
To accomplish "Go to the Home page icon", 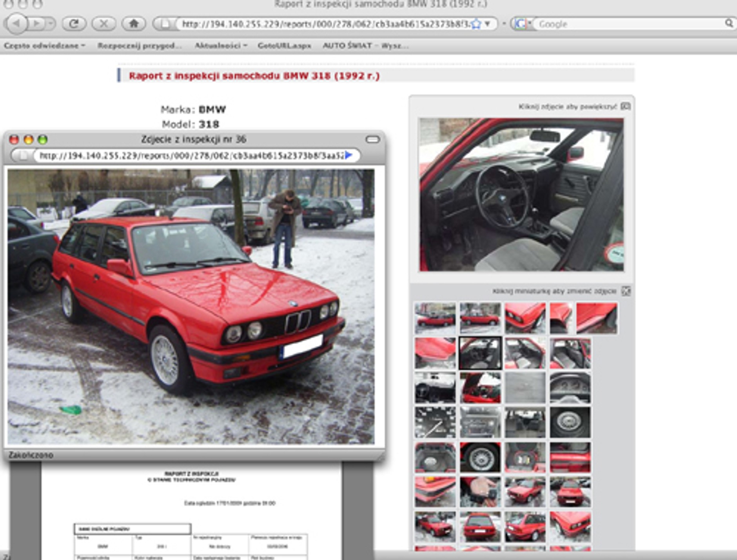I will coord(134,24).
